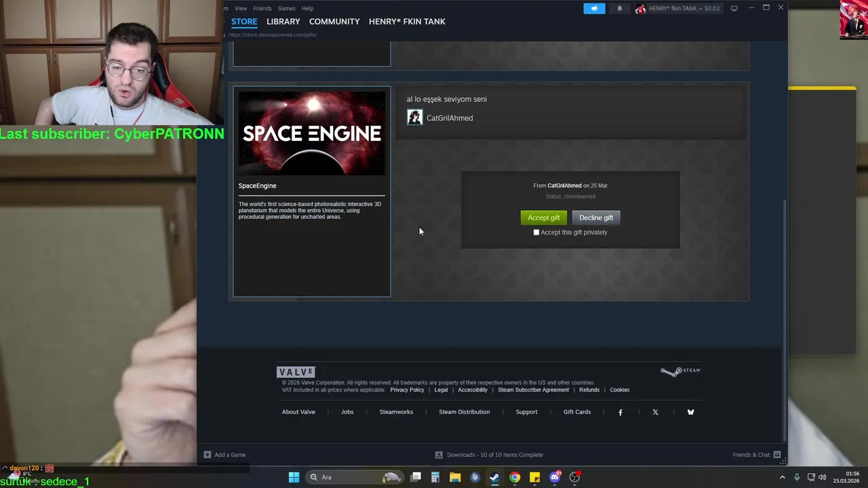This screenshot has width=868, height=488.
Task: Click the Downloads tray icon in the Steam status bar
Action: click(439, 455)
